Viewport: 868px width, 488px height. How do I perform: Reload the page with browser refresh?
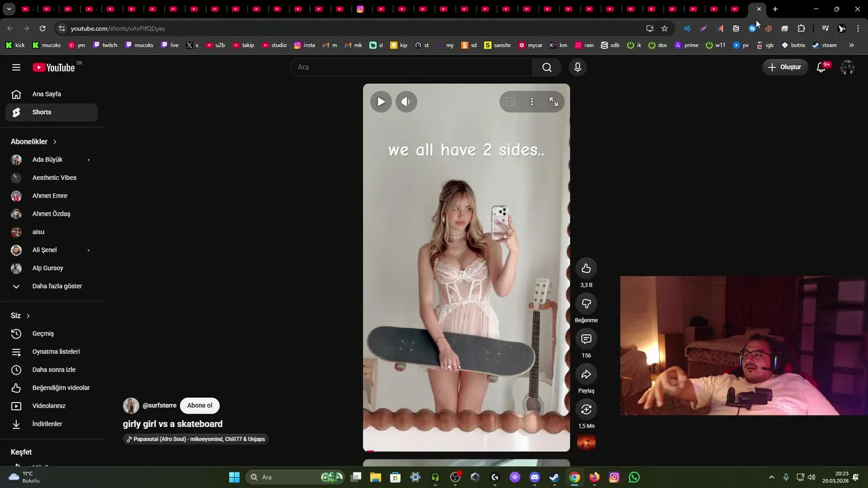[42, 28]
